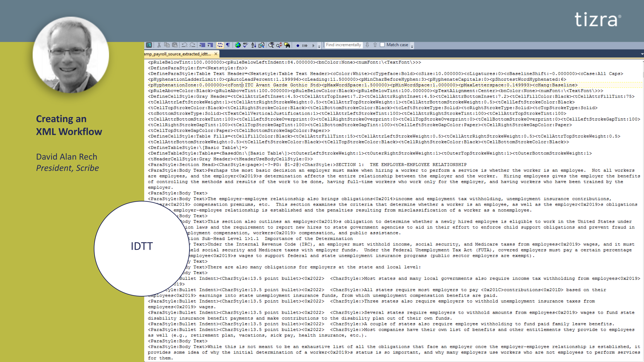This screenshot has width=644, height=362.
Task: Click the Find in files binoculars icon
Action: pos(287,45)
